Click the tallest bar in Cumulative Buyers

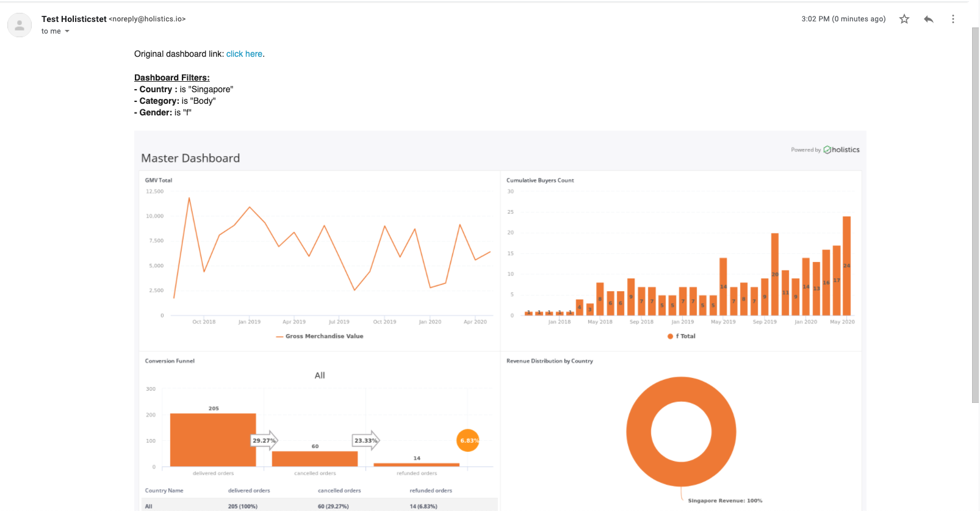846,266
